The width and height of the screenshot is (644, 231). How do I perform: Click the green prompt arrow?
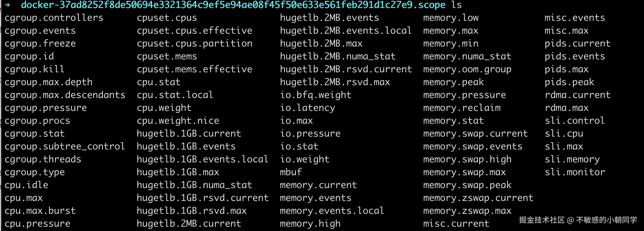click(8, 5)
